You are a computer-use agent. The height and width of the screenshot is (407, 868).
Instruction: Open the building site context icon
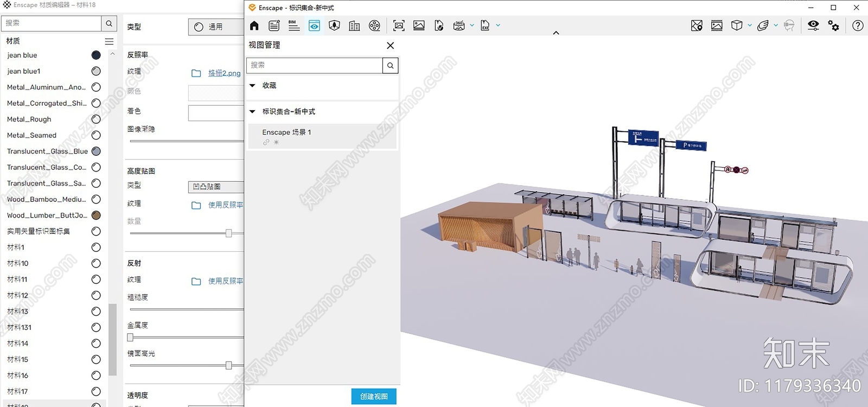(x=354, y=26)
